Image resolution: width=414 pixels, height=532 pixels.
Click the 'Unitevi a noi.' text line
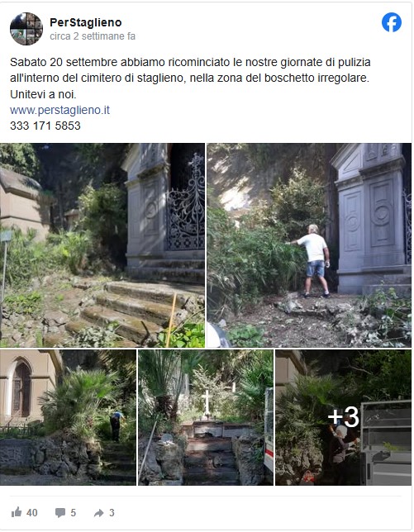(43, 94)
